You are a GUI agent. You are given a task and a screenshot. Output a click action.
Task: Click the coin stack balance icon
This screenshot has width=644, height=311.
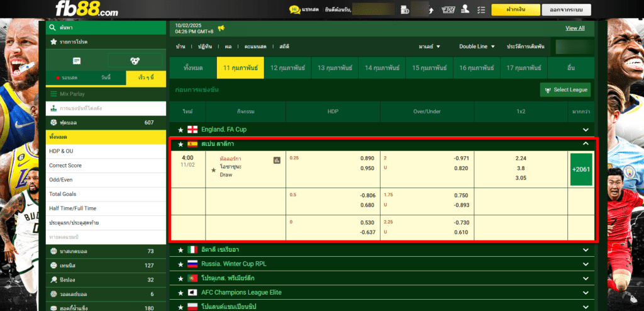pos(404,10)
